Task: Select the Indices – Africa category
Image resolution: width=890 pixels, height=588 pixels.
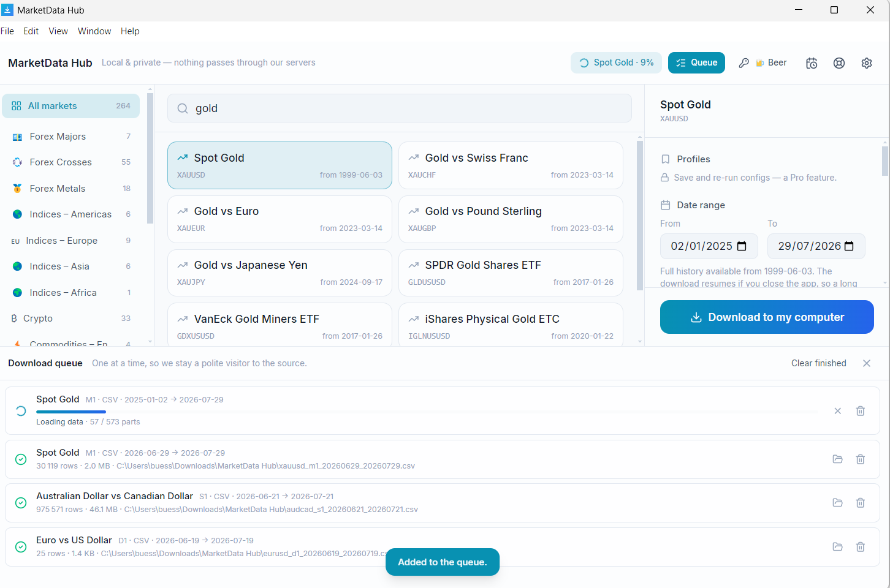Action: tap(71, 293)
